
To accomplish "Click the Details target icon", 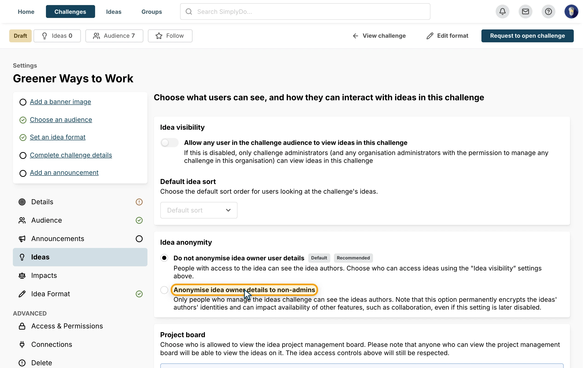I will click(x=22, y=202).
